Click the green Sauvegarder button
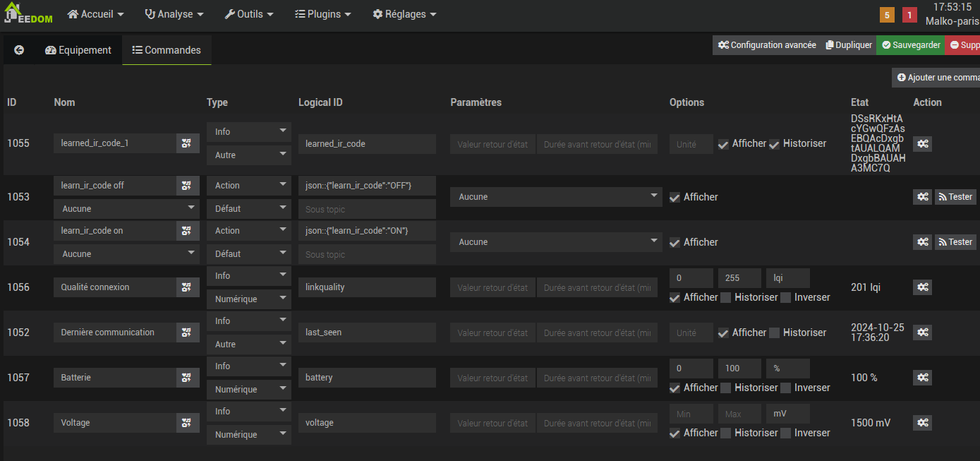The width and height of the screenshot is (980, 461). coord(910,45)
